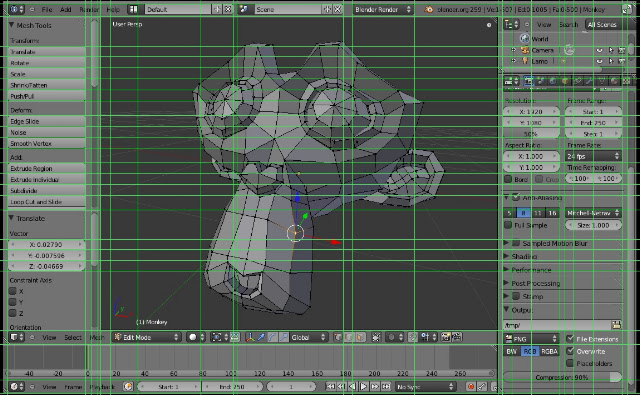Image resolution: width=640 pixels, height=395 pixels.
Task: Open the Edit Mode dropdown
Action: coord(147,337)
